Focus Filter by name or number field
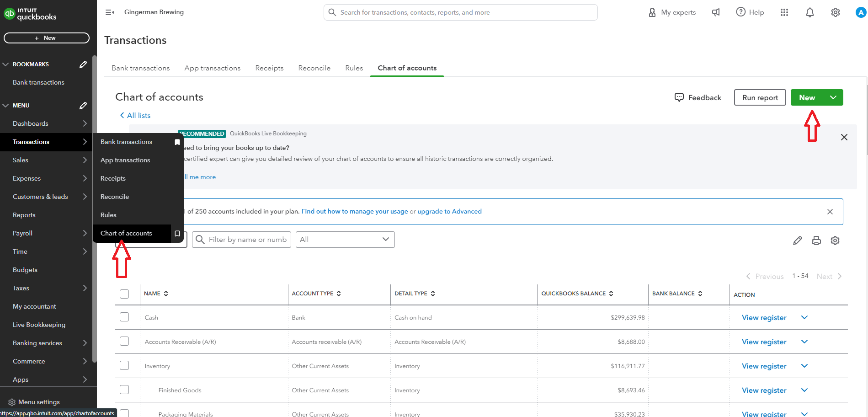Screen dimensions: 868x417 tap(241, 240)
